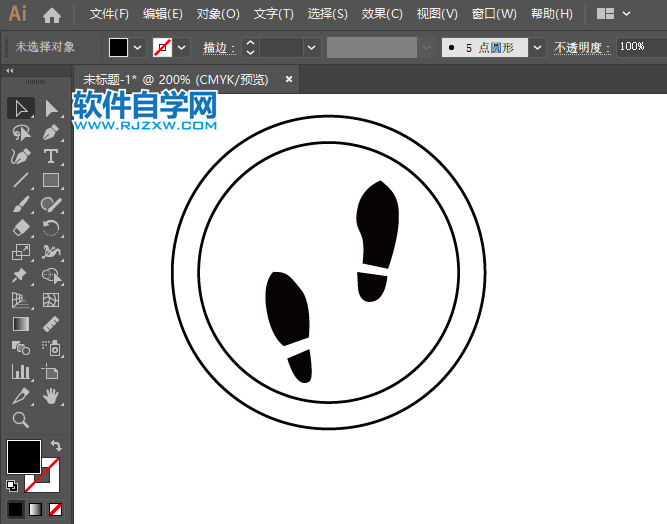The width and height of the screenshot is (667, 524).
Task: Select the Rotate tool
Action: [x=51, y=228]
